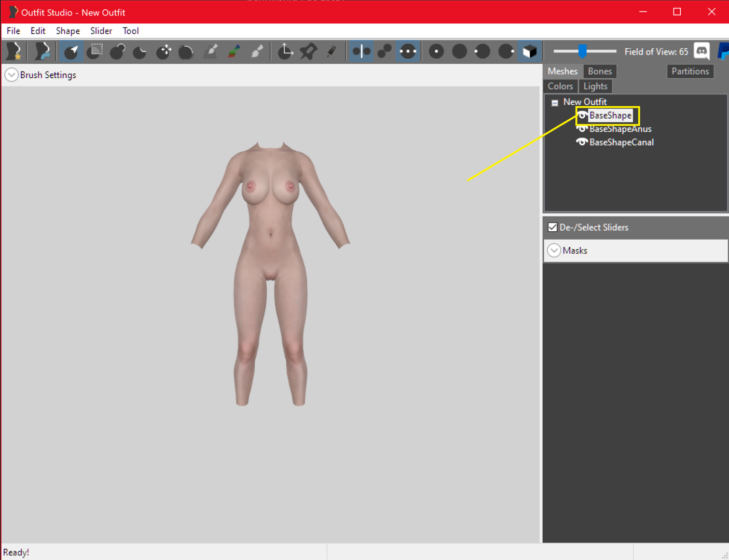Select the New Outfit root item
This screenshot has width=729, height=560.
coord(585,102)
